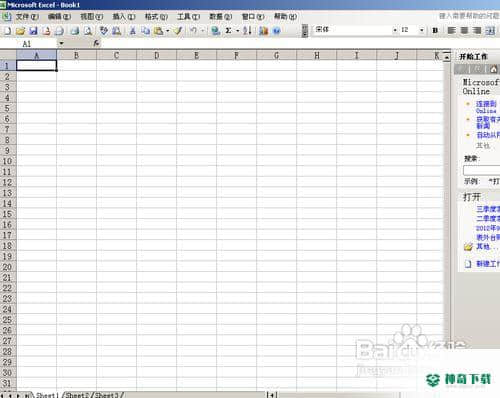Toggle center alignment formatting
This screenshot has height=398, width=500.
click(464, 31)
